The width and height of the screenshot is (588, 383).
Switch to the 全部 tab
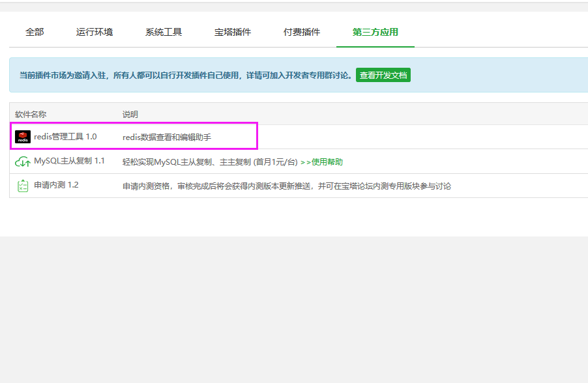(35, 32)
